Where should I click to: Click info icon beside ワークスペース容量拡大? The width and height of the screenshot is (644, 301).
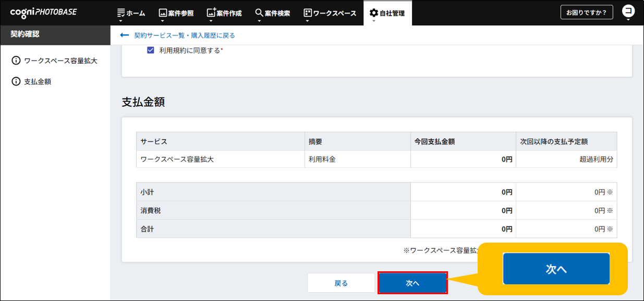coord(16,61)
